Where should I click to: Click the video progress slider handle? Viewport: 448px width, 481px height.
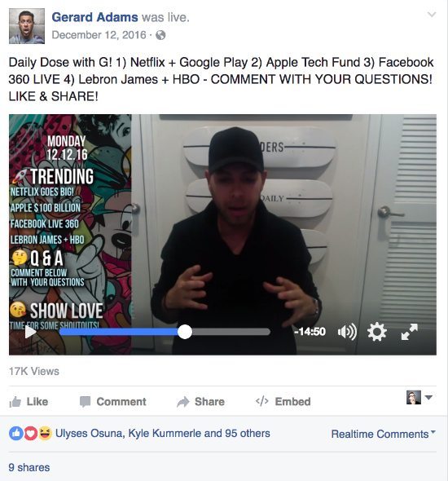185,332
